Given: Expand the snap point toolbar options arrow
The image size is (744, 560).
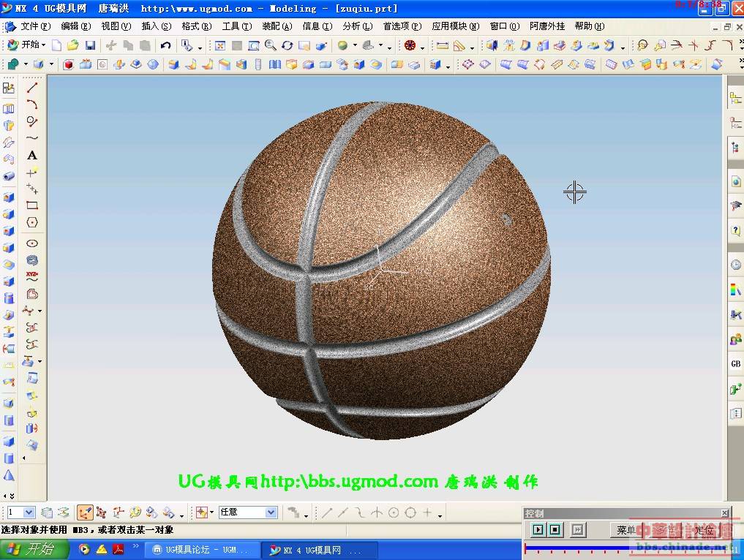Looking at the screenshot, I should [440, 515].
